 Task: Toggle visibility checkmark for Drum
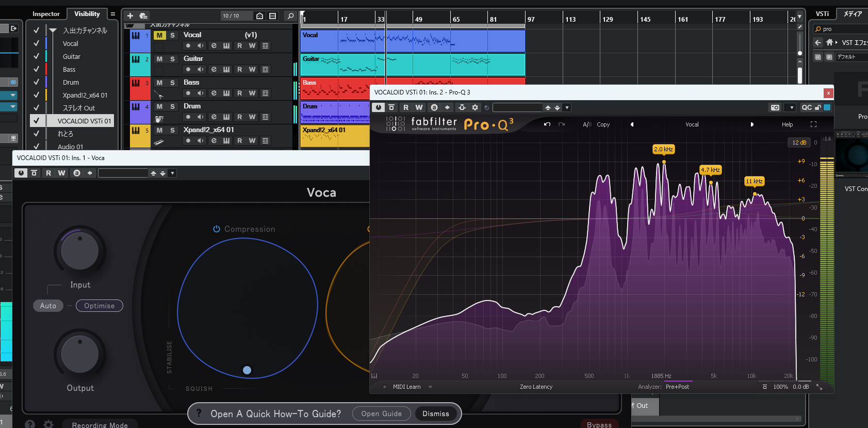point(36,82)
